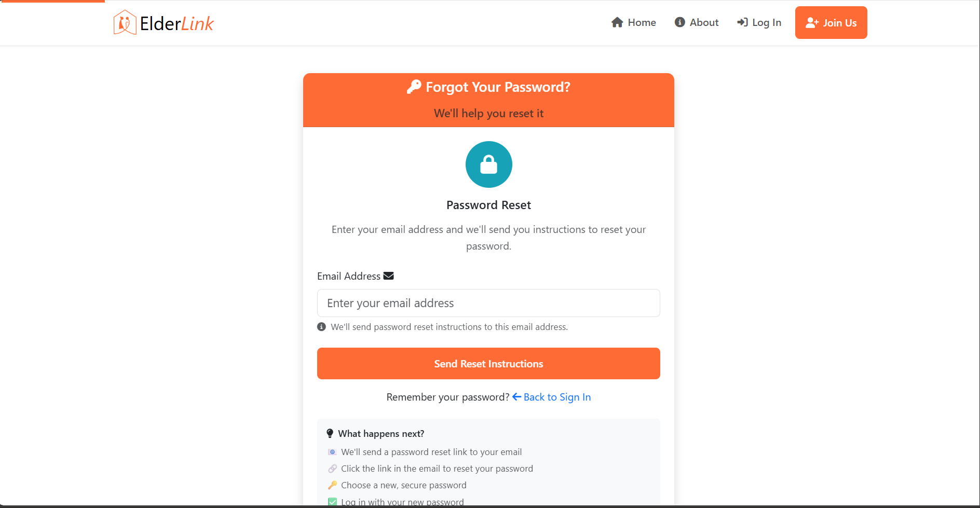Click the yellow key icon beside secure password step
The image size is (980, 508).
(332, 485)
